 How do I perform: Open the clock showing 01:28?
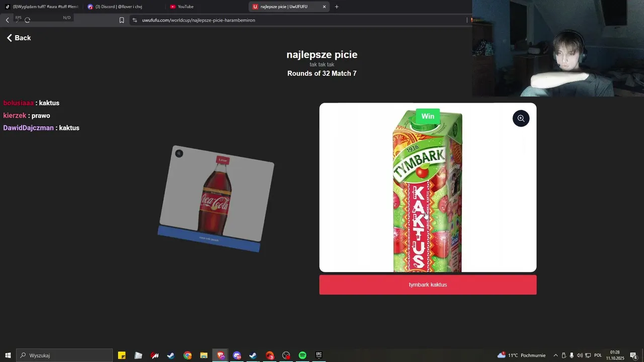click(x=614, y=355)
